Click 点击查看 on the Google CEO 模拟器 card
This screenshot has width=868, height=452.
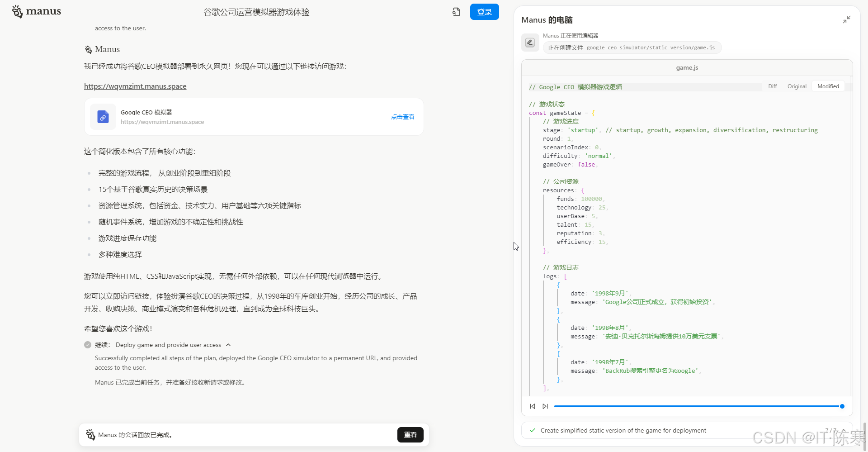(403, 117)
